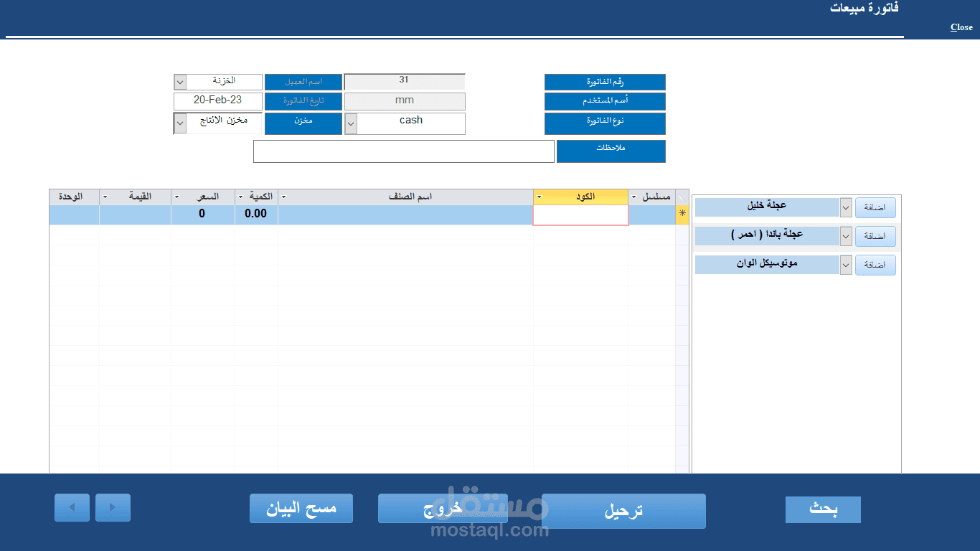Click the الوحدة column header
Image resolution: width=980 pixels, height=551 pixels.
(74, 197)
